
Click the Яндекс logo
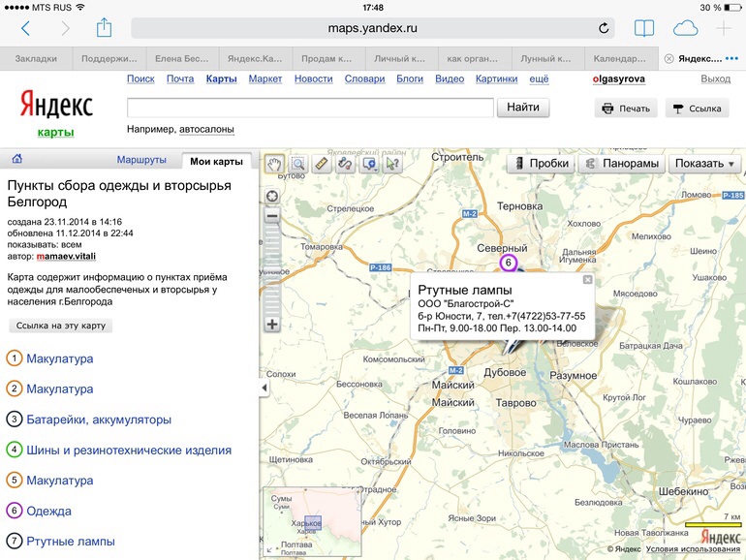point(56,105)
